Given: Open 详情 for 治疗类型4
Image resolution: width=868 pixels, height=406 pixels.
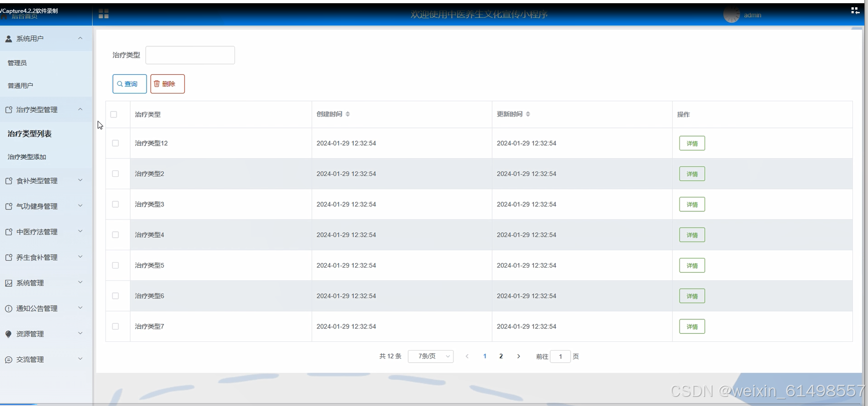Looking at the screenshot, I should click(x=692, y=235).
